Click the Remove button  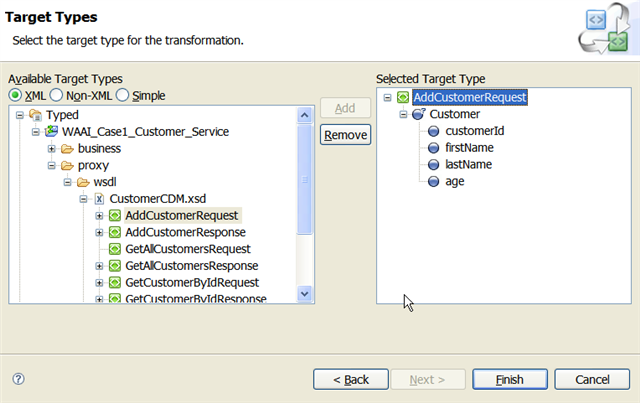click(x=345, y=135)
